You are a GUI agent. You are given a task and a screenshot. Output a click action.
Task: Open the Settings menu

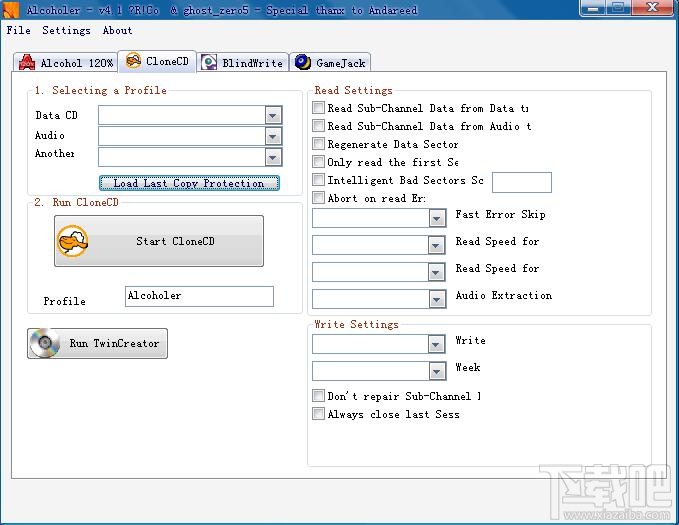click(x=66, y=30)
